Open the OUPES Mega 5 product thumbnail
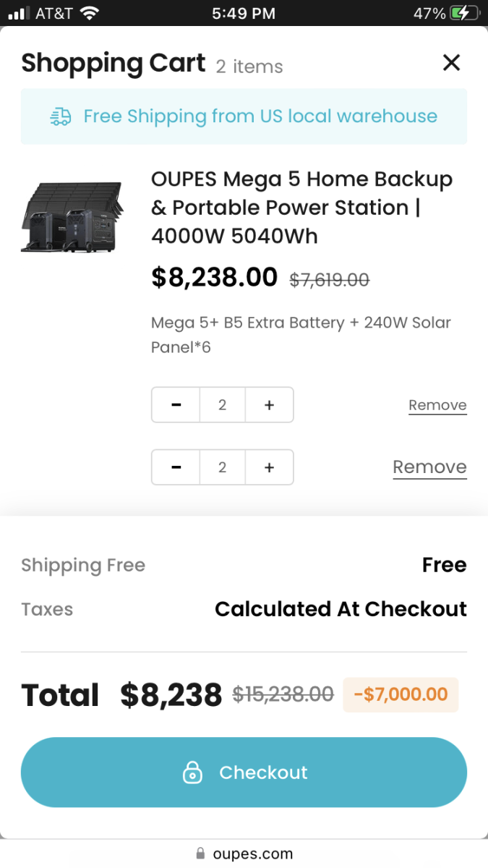The image size is (488, 868). pos(72,216)
